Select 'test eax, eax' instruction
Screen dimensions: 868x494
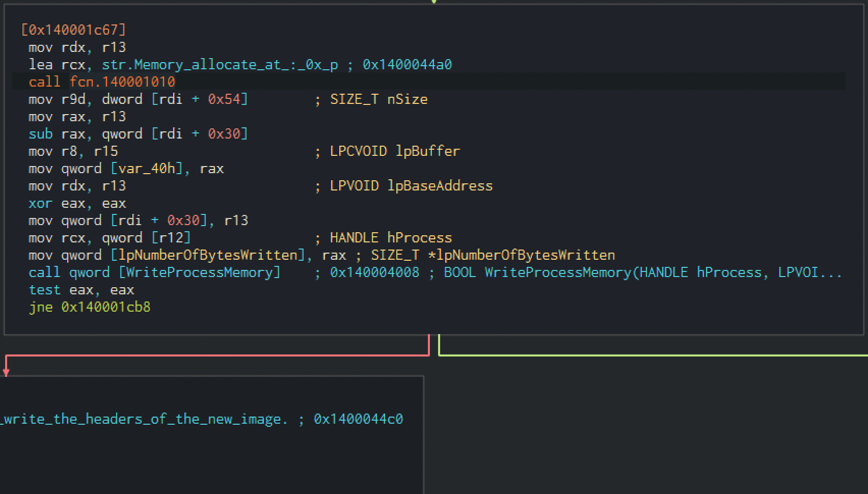click(x=82, y=290)
